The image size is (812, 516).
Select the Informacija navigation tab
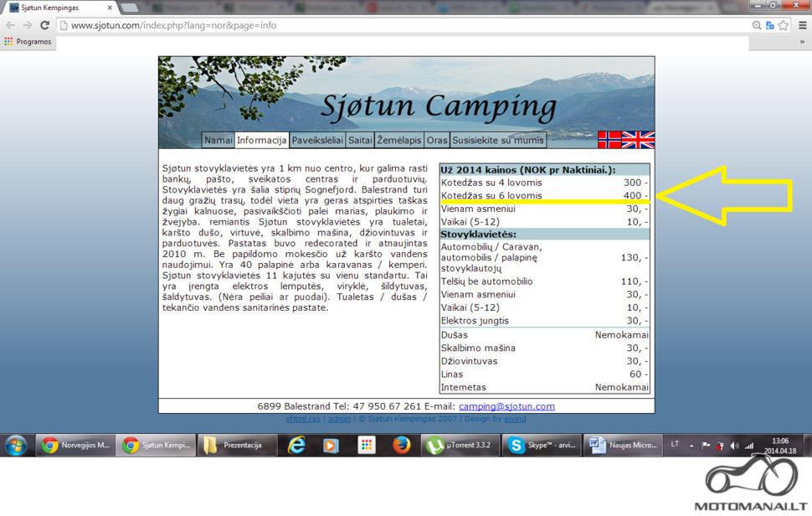point(261,140)
